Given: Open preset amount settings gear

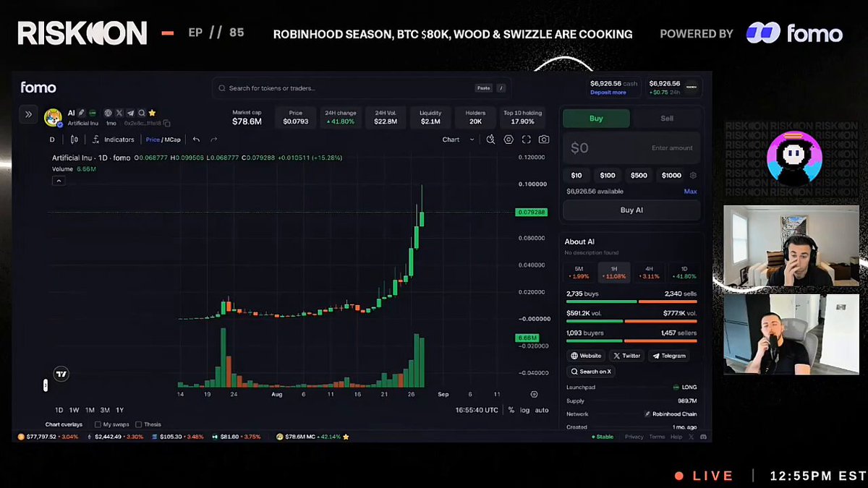Looking at the screenshot, I should pyautogui.click(x=694, y=175).
